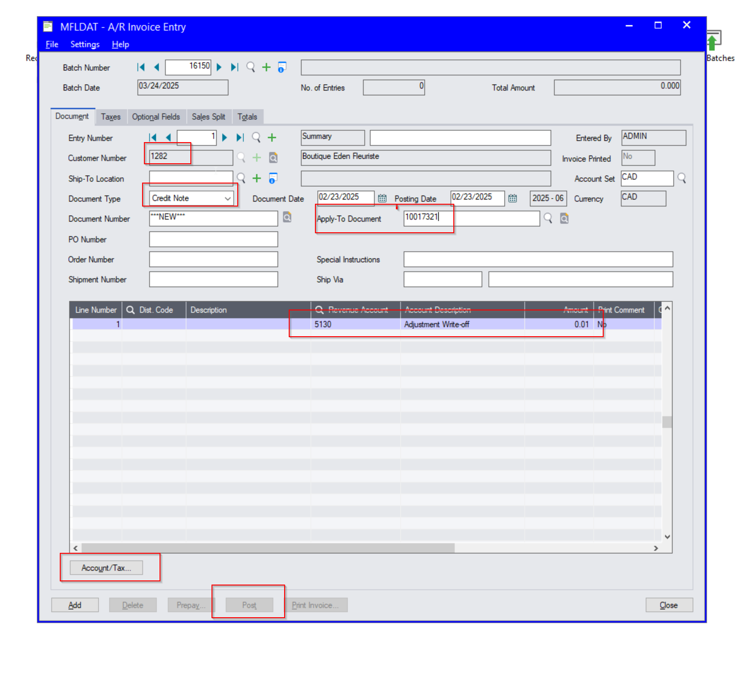Go to first batch navigation arrow
Viewport: 754px width, 700px height.
tap(141, 67)
